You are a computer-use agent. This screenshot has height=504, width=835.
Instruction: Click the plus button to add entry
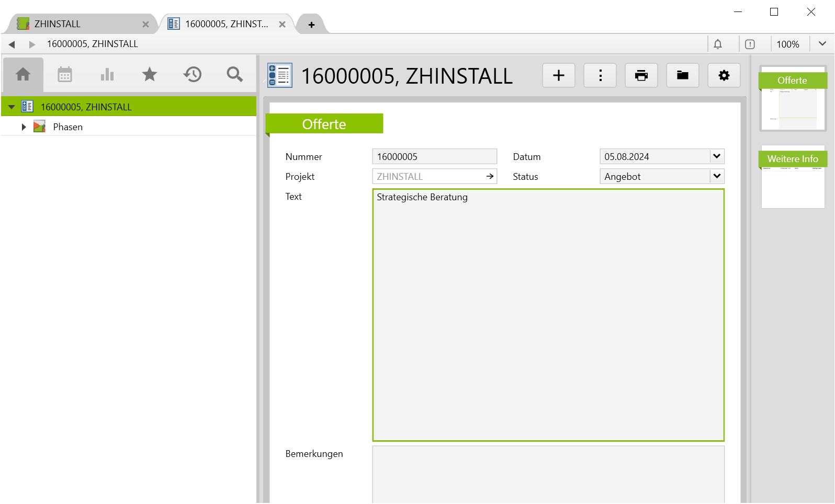559,76
